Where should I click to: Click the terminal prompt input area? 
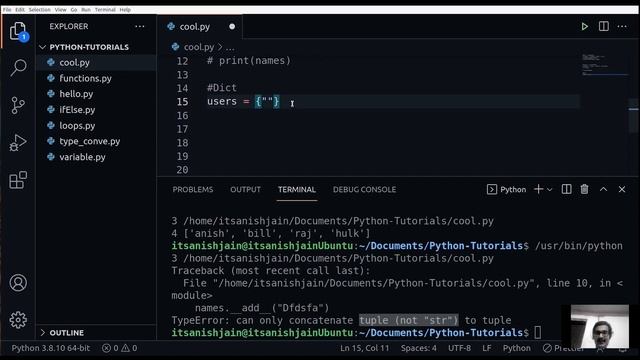[x=538, y=333]
